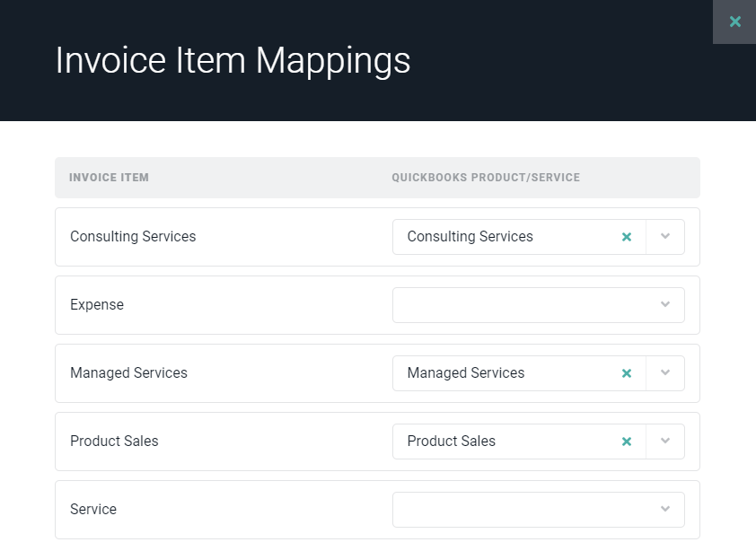Open Managed Services row dropdown chevron
The width and height of the screenshot is (756, 551).
pyautogui.click(x=665, y=373)
